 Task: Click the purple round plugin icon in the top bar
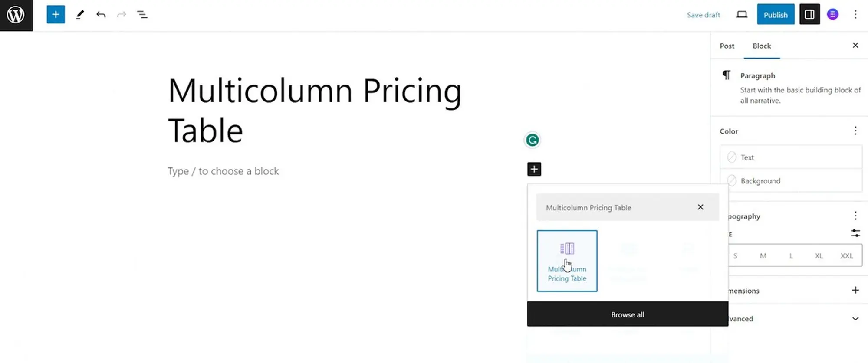[x=832, y=15]
